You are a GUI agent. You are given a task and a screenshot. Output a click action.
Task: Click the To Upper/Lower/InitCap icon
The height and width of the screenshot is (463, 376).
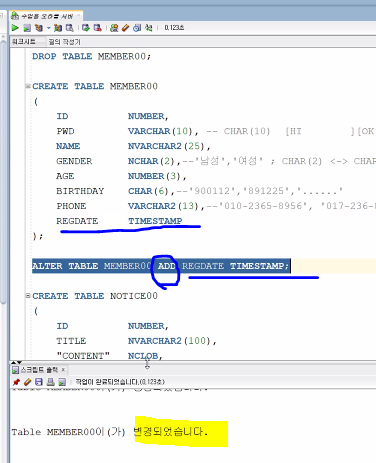coord(148,28)
